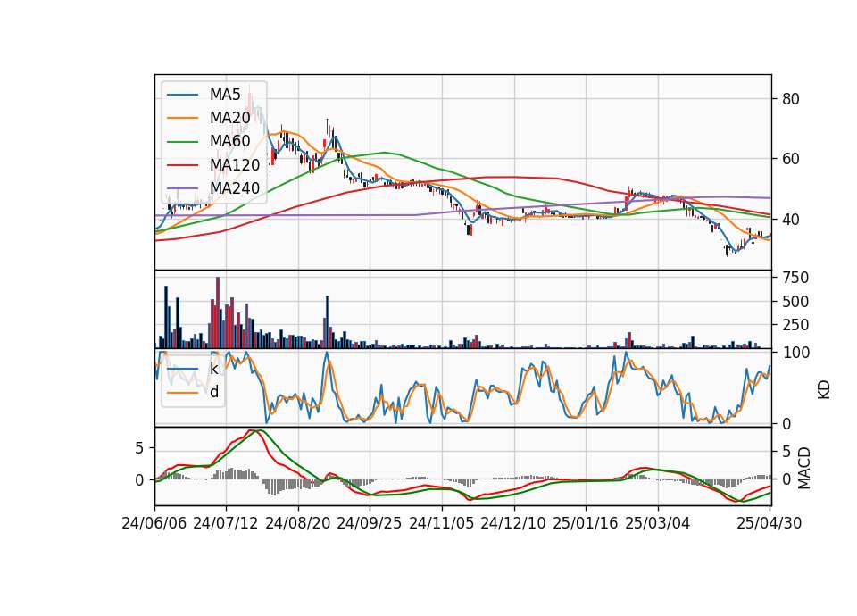This screenshot has height=616, width=857.
Task: Click the 25/01/16 date axis label
Action: click(586, 523)
